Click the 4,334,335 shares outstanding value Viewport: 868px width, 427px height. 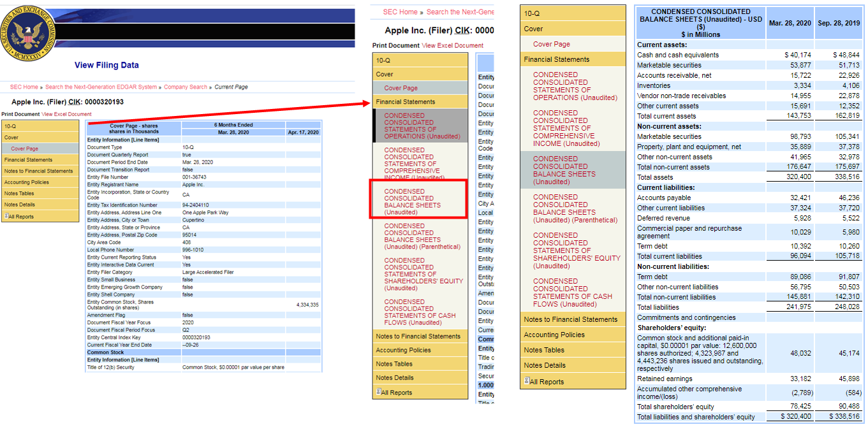pos(307,305)
